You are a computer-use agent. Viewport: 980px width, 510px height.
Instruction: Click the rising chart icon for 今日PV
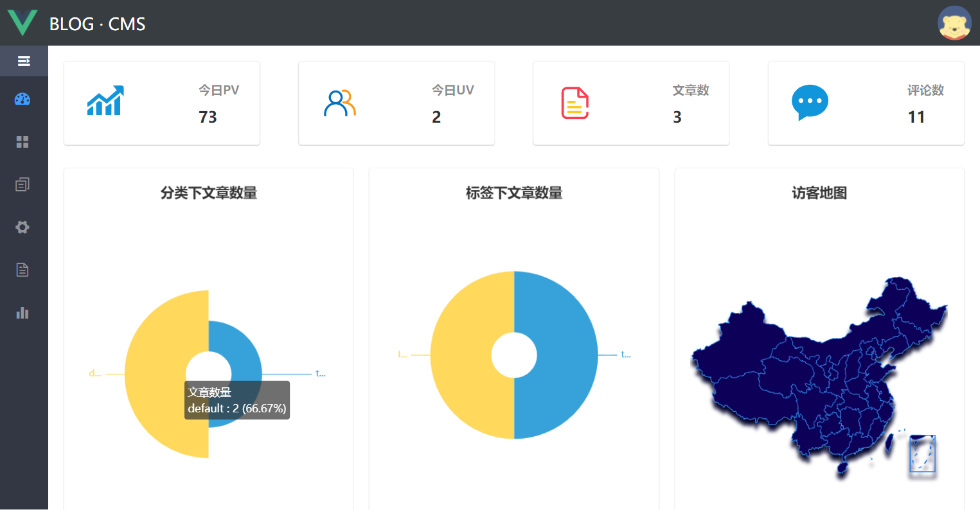[x=105, y=101]
